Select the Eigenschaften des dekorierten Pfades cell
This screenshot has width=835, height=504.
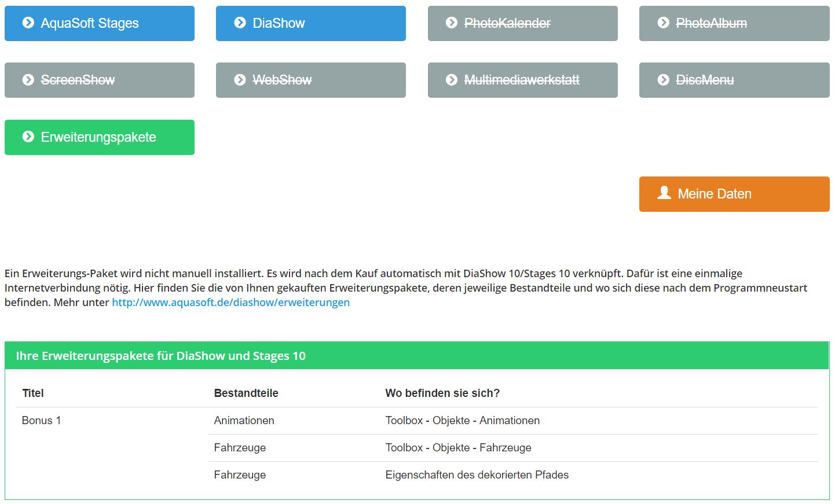point(477,475)
